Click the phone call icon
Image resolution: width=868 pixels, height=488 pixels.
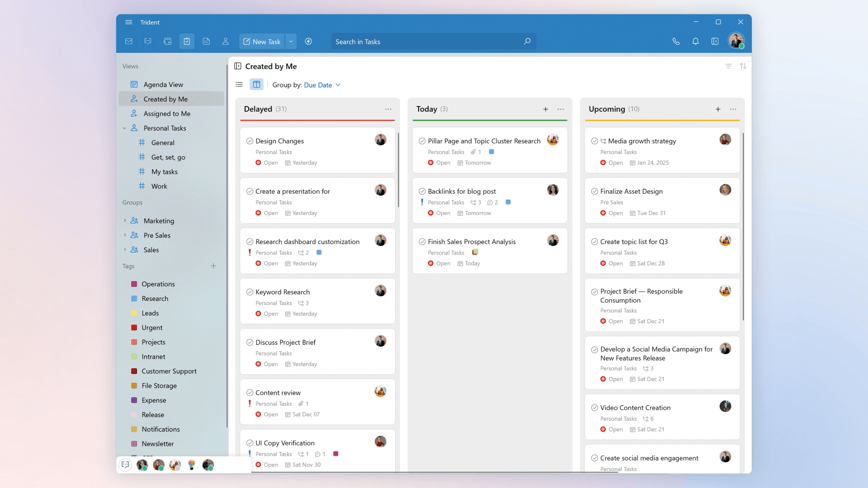point(676,42)
